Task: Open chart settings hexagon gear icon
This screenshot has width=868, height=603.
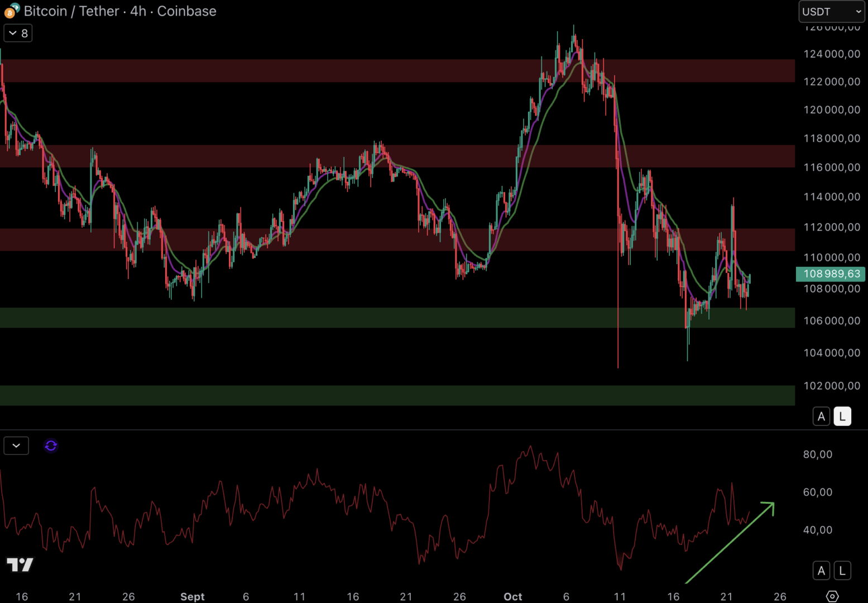Action: pos(832,596)
